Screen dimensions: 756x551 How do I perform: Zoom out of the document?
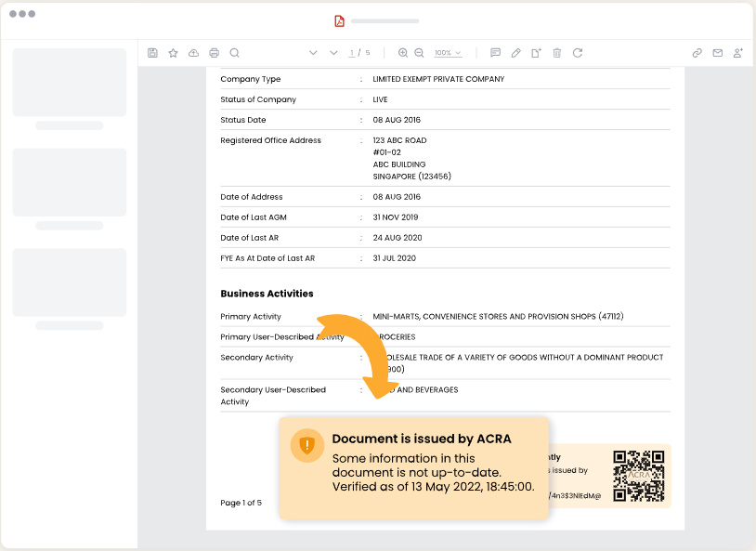point(420,53)
